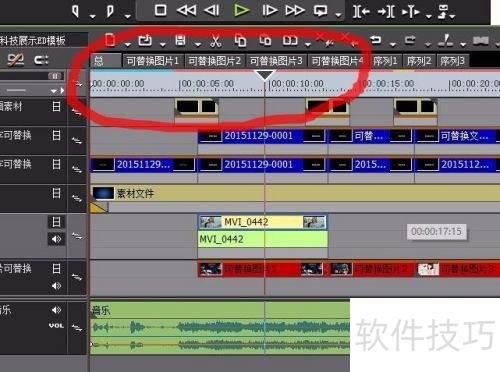Open the Replace clip dropdown arrow

308,44
